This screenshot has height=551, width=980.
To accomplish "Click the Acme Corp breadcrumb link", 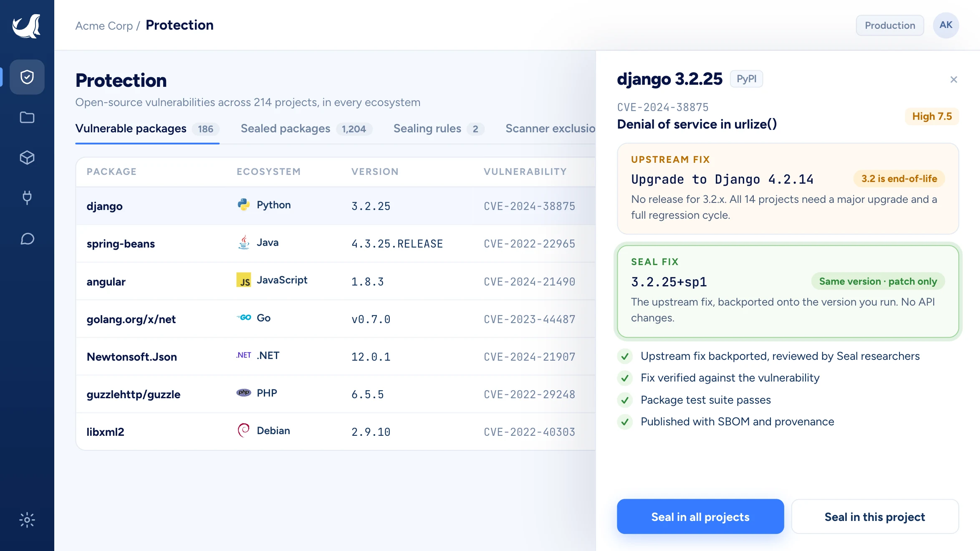I will tap(104, 25).
